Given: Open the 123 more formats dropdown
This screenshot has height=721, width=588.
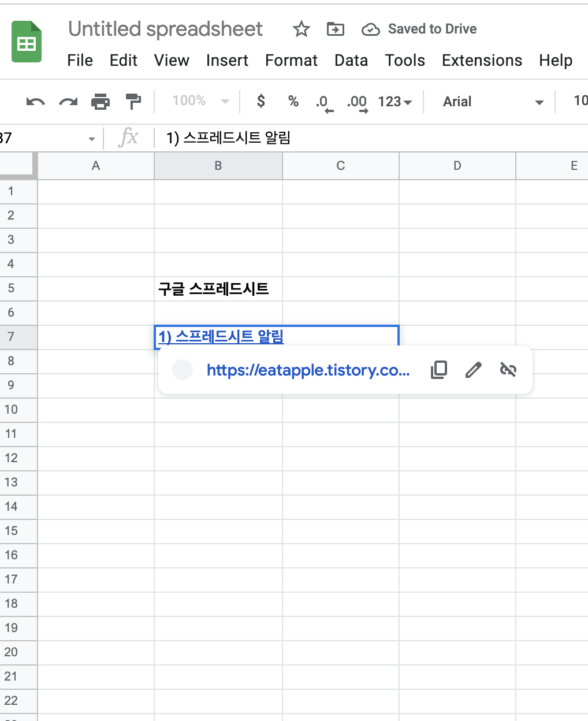Looking at the screenshot, I should point(395,102).
